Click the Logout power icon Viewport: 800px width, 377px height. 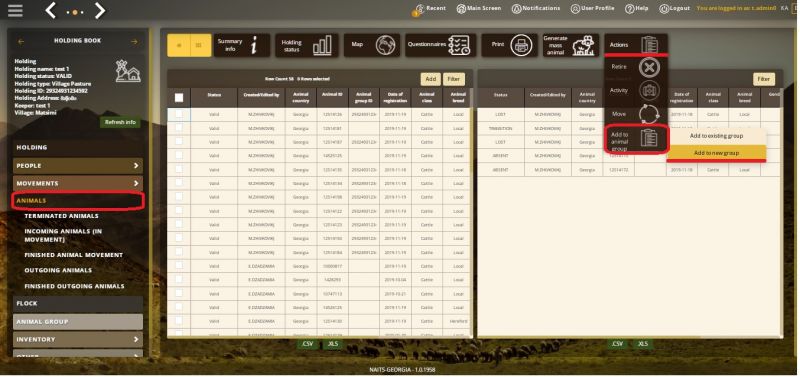664,9
